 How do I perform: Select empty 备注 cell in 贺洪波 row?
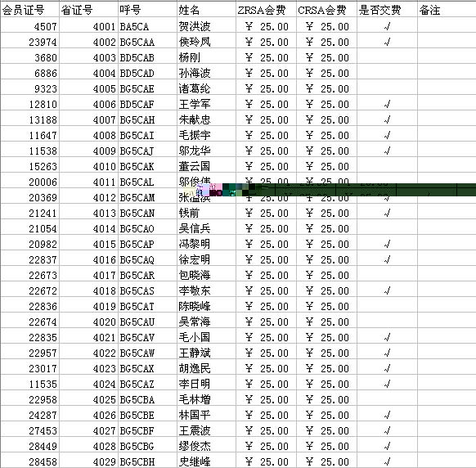pos(447,25)
